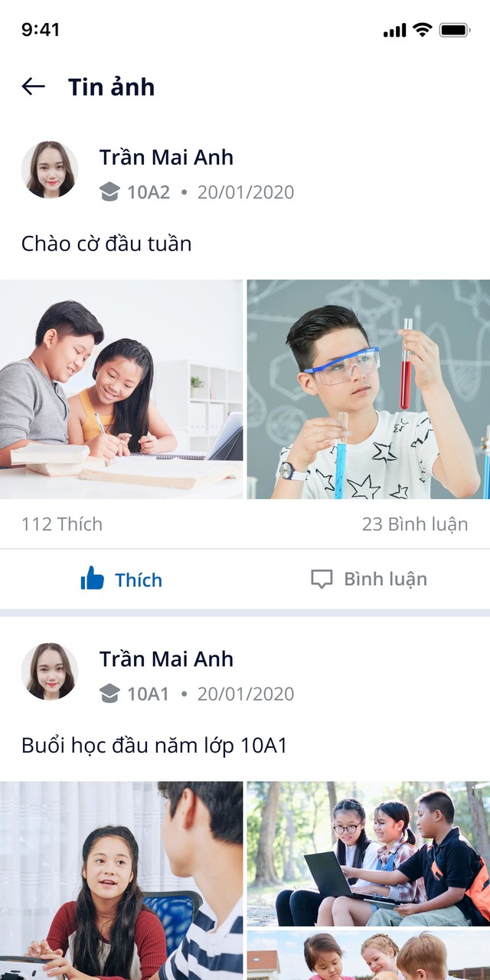
Task: Open the Bình luận comment button
Action: (x=367, y=579)
